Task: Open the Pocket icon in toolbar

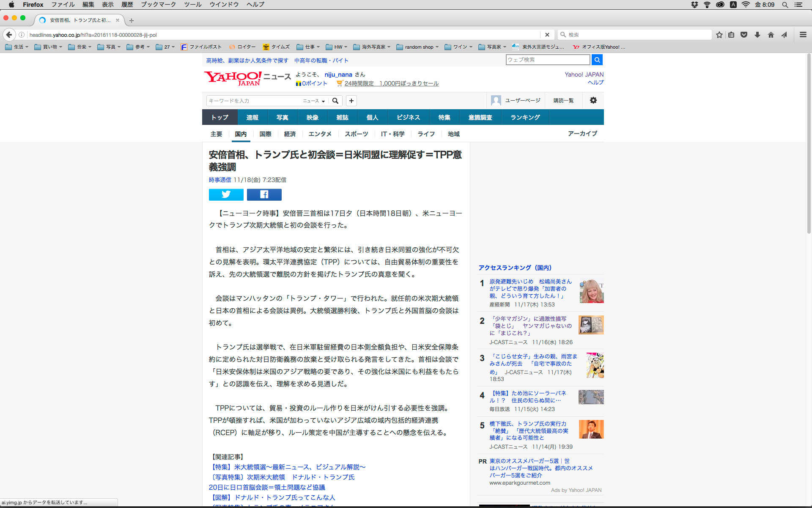Action: (744, 35)
